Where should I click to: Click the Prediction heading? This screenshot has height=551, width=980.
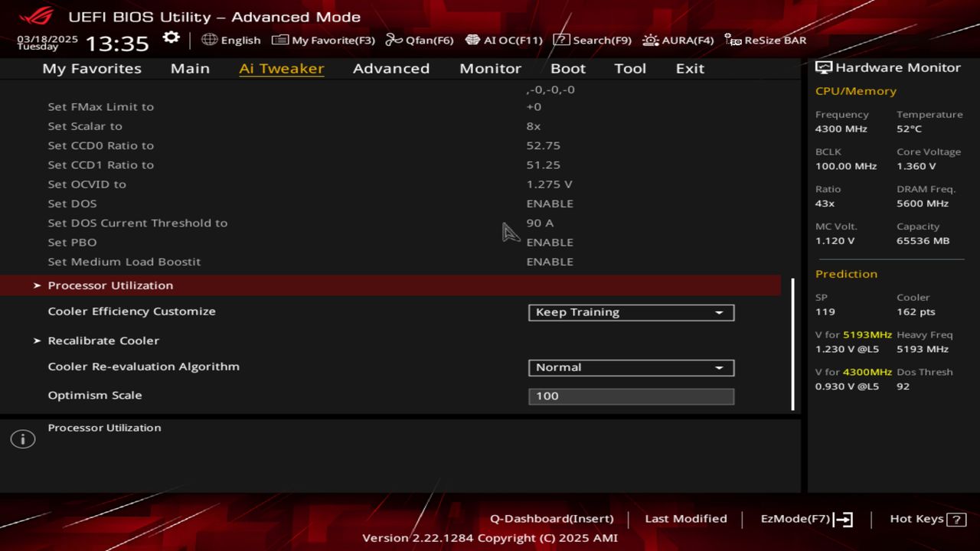pyautogui.click(x=846, y=274)
